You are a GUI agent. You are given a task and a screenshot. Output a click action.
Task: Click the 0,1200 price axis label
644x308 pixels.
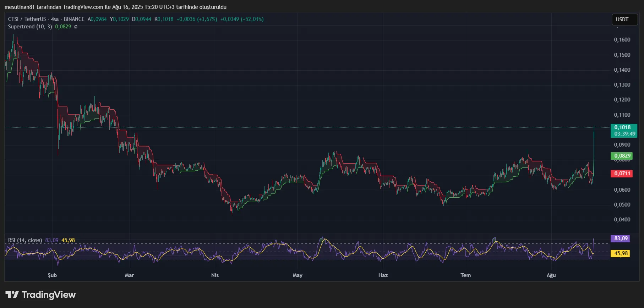[622, 100]
